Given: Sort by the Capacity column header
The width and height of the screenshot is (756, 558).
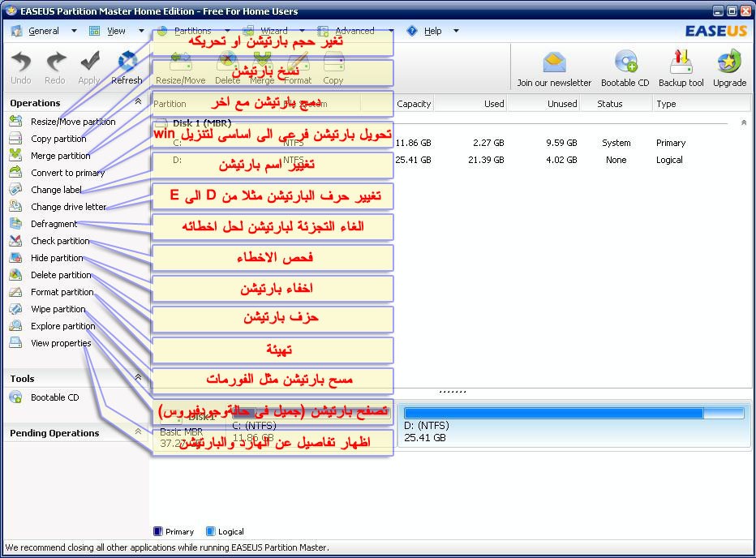Looking at the screenshot, I should pyautogui.click(x=414, y=104).
